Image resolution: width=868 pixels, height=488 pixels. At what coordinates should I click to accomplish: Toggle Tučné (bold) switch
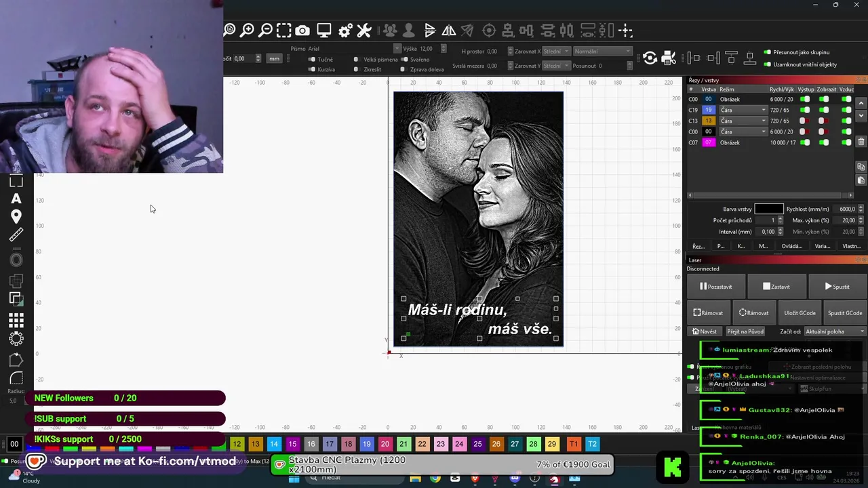[x=312, y=59]
